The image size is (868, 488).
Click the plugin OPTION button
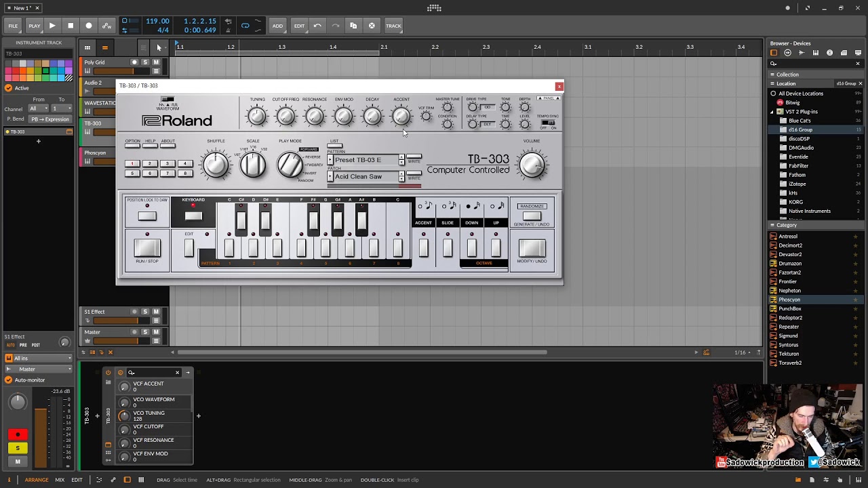[132, 144]
